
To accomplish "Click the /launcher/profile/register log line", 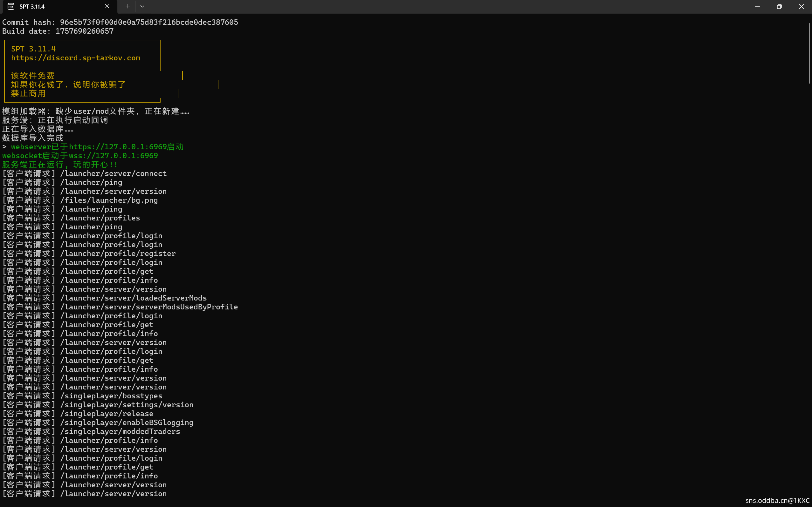I will pos(117,254).
